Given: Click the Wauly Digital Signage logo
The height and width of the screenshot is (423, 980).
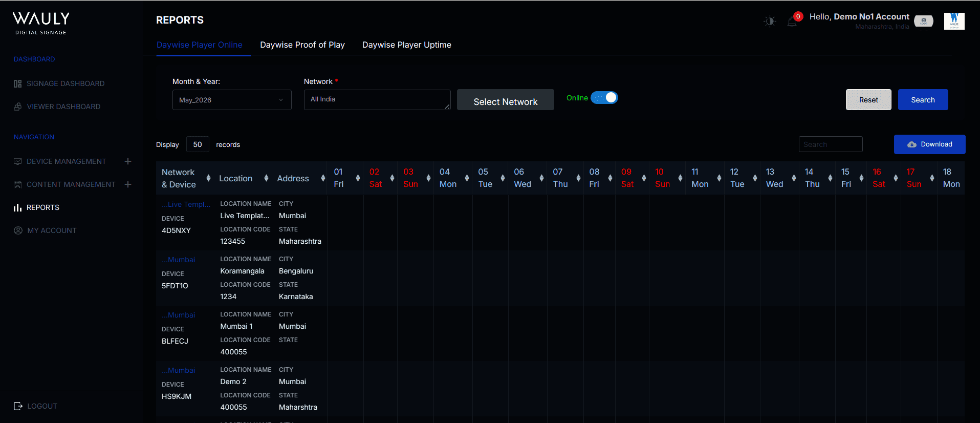Looking at the screenshot, I should point(41,24).
